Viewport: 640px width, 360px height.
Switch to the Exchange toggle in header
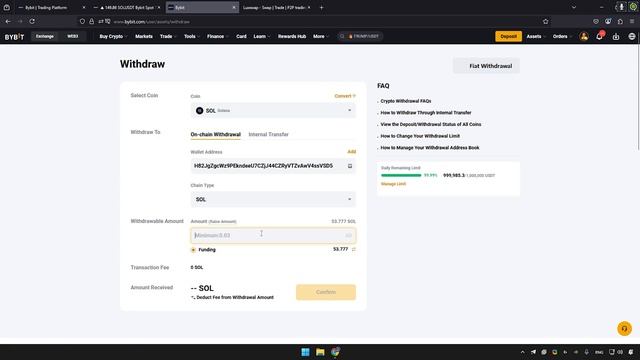(x=44, y=36)
